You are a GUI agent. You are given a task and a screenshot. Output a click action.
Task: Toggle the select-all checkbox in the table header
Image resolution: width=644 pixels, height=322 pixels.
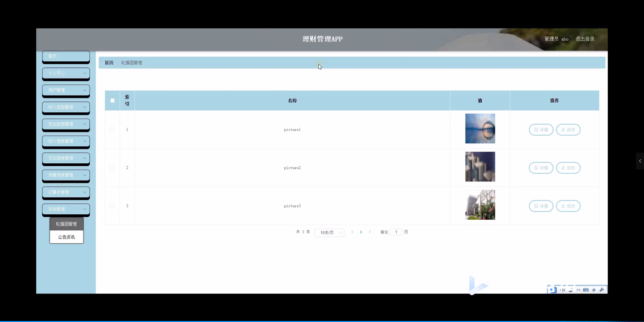(x=112, y=100)
